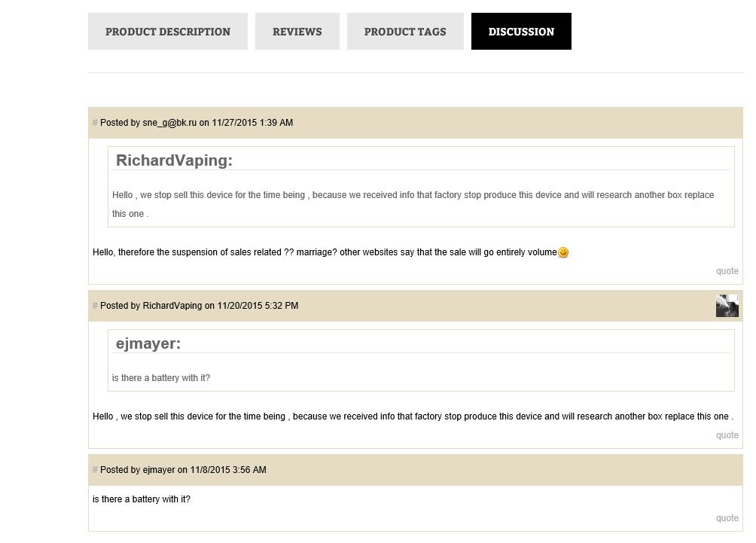Select the Discussion tab
Viewport: 756px width, 543px height.
(x=521, y=32)
